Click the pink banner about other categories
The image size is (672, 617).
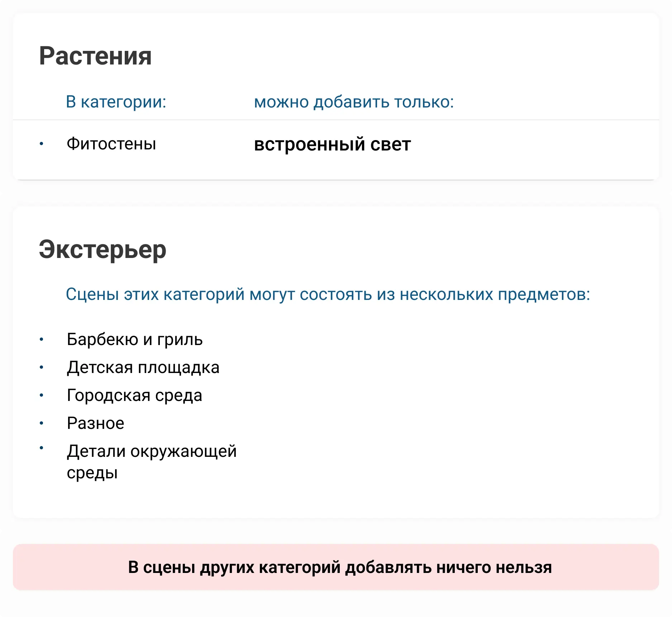336,567
